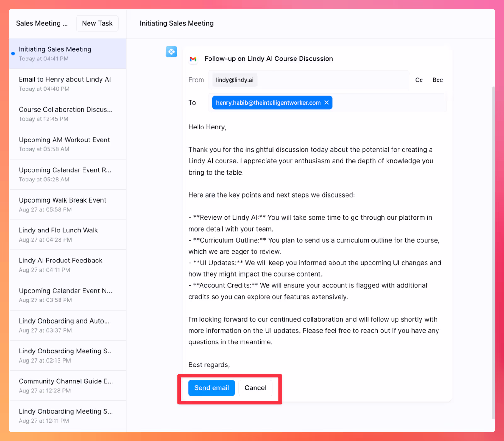Cancel the email draft

pyautogui.click(x=255, y=388)
